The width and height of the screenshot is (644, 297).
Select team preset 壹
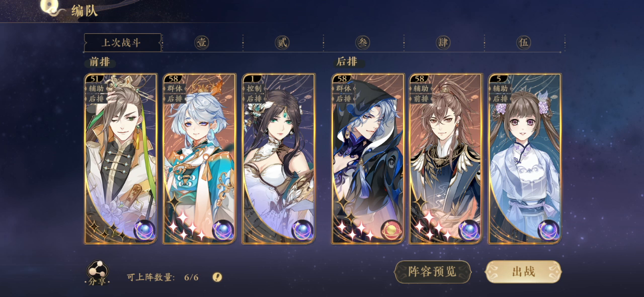click(x=202, y=43)
